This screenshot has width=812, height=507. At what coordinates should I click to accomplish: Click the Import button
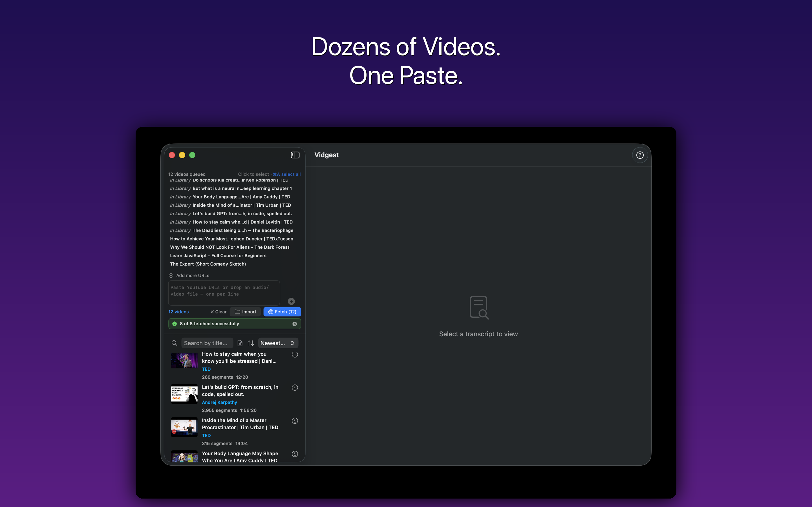click(245, 312)
